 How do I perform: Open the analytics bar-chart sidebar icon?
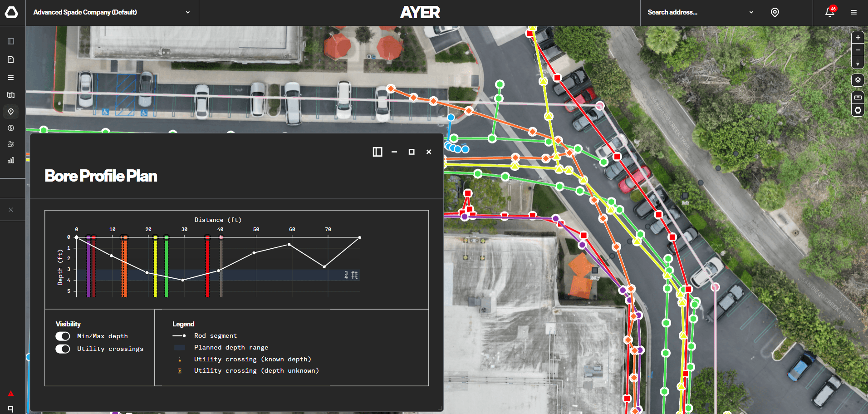pos(11,160)
